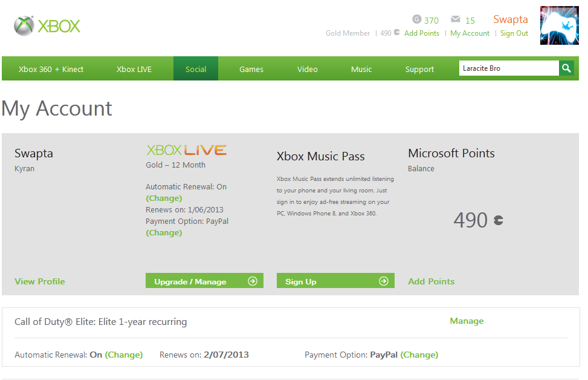Image resolution: width=588 pixels, height=380 pixels.
Task: Click the Upgrade / Manage button
Action: tap(204, 281)
